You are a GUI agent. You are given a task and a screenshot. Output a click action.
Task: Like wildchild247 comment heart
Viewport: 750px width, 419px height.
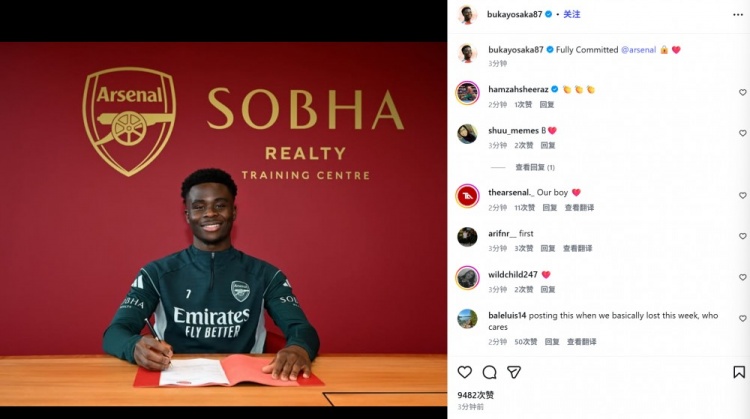click(x=742, y=277)
